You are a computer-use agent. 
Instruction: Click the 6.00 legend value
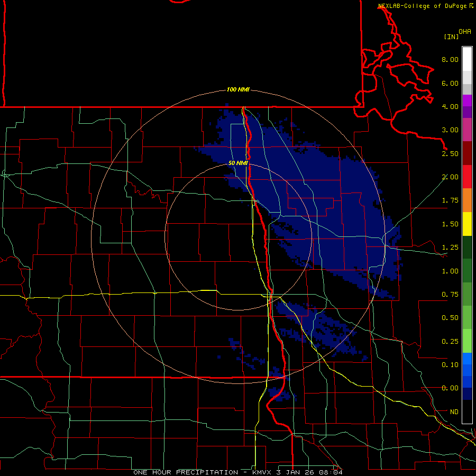point(450,83)
